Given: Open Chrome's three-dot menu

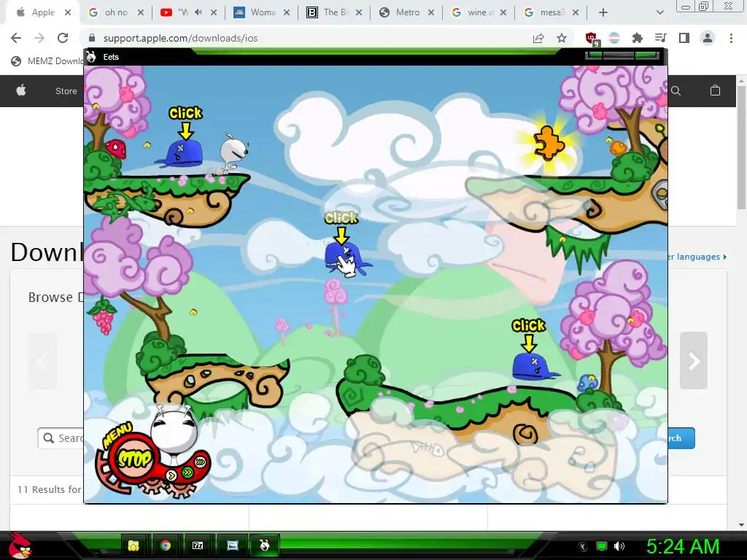Looking at the screenshot, I should tap(731, 38).
